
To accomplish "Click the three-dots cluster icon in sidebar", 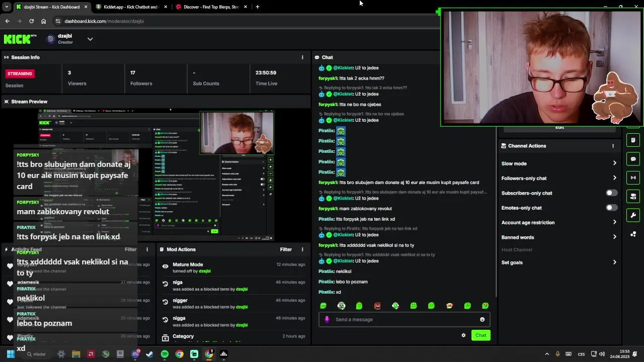I will [x=633, y=234].
